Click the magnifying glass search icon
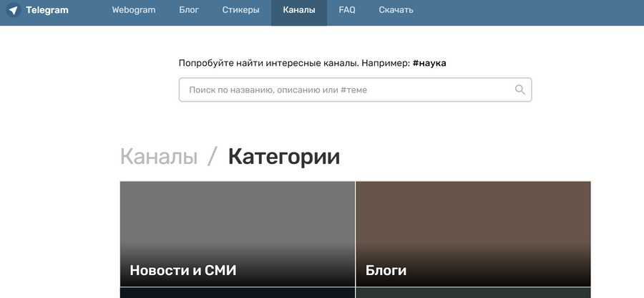This screenshot has width=644, height=298. click(x=520, y=90)
